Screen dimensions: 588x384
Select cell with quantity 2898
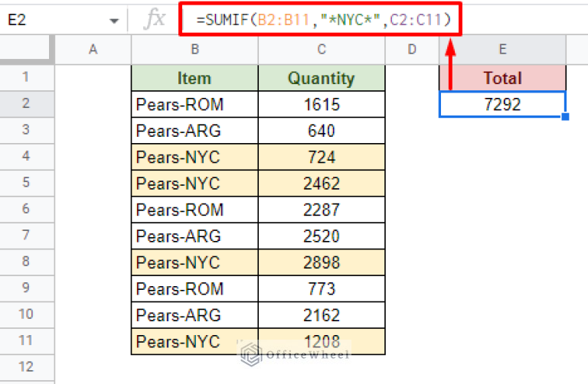[322, 262]
